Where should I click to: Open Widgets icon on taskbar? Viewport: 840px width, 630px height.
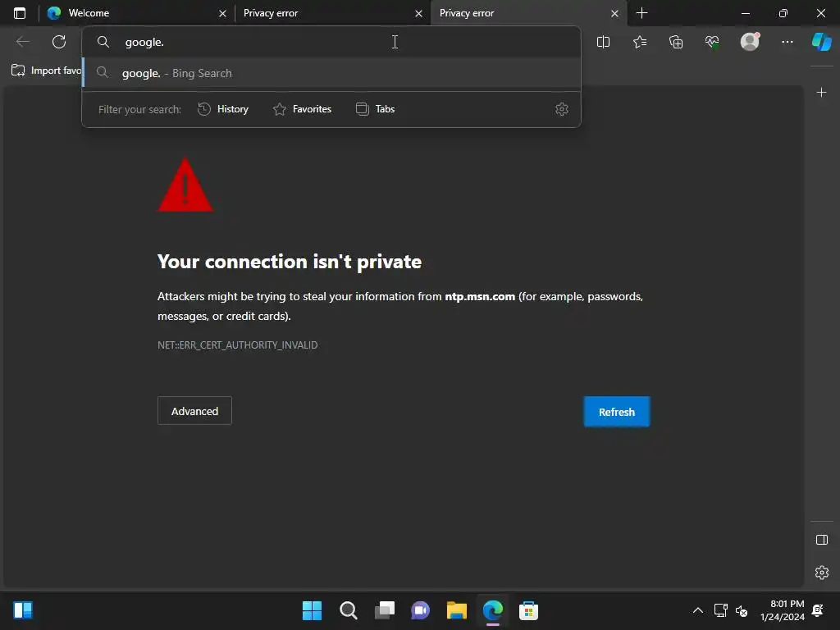(x=23, y=610)
